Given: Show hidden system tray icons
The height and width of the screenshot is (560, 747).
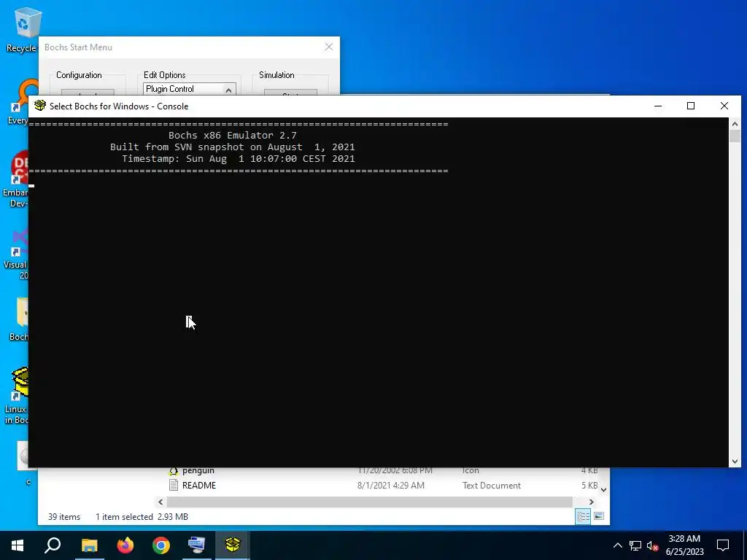Looking at the screenshot, I should coord(617,545).
